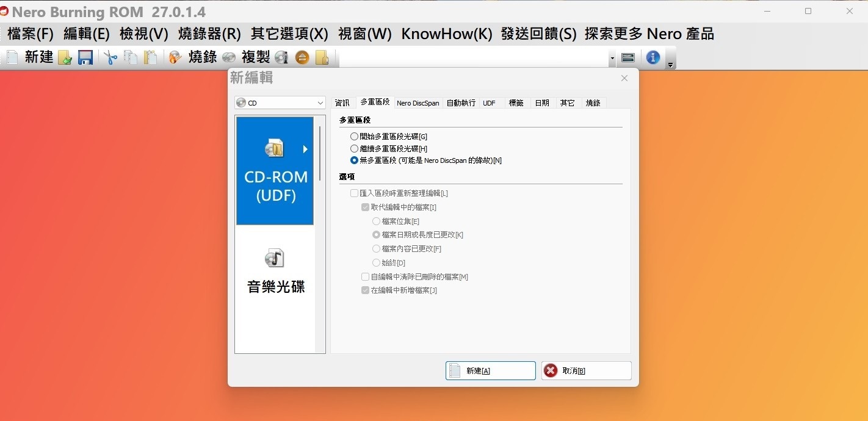
Task: Switch to the 其它 tab
Action: 568,103
